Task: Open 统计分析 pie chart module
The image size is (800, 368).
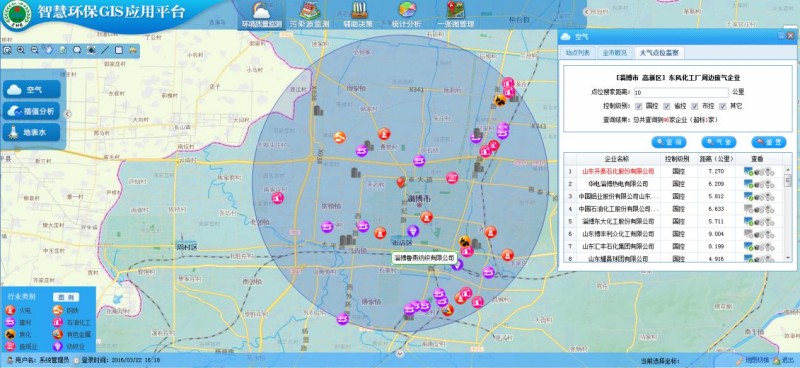Action: 407,11
